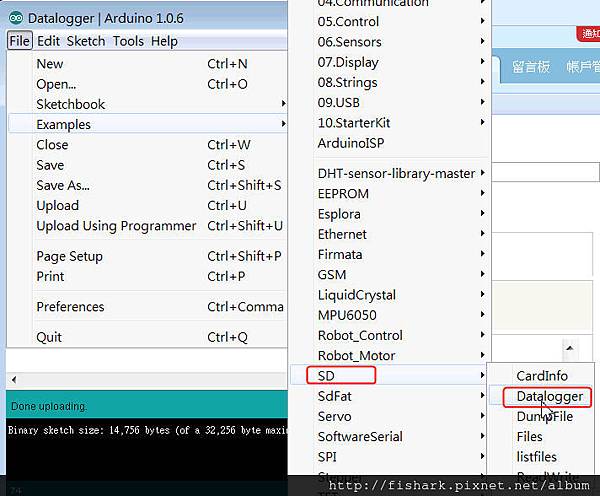Viewport: 600px width, 496px height.
Task: Expand the Robot_Control examples
Action: point(390,336)
